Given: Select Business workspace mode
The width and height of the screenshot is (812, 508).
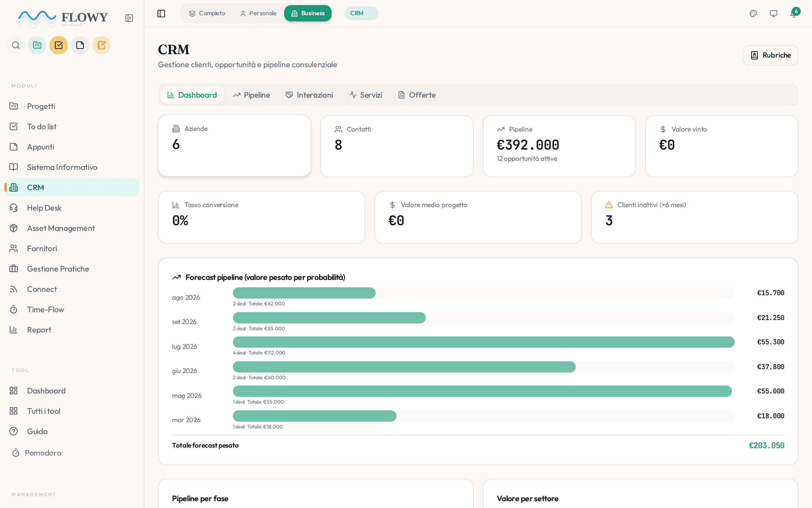Looking at the screenshot, I should click(308, 14).
